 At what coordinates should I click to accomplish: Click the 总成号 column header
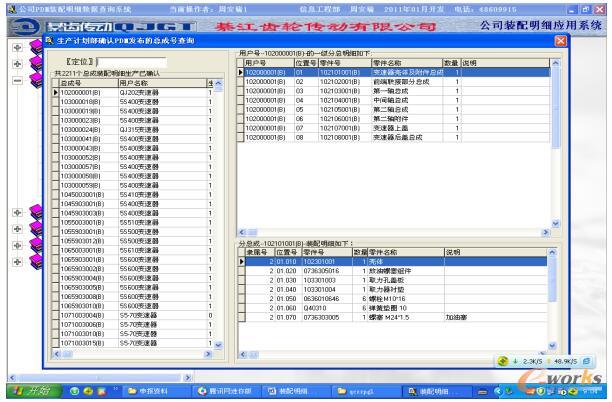point(82,83)
